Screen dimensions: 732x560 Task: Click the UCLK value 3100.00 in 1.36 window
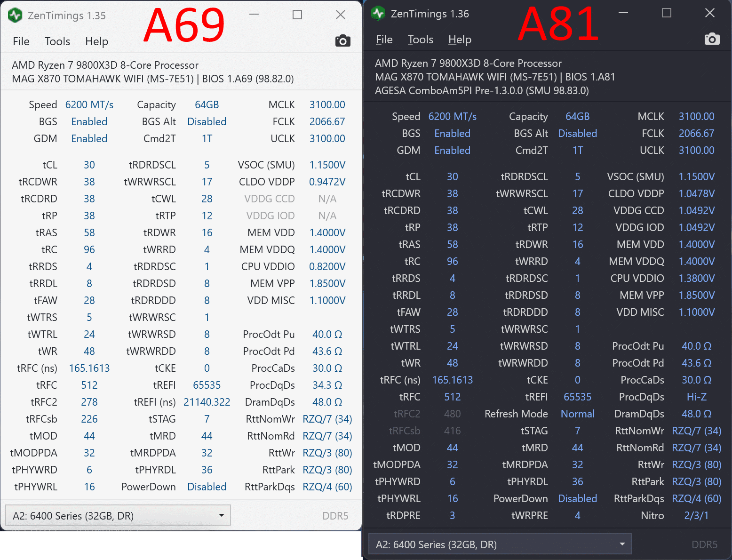tap(697, 150)
